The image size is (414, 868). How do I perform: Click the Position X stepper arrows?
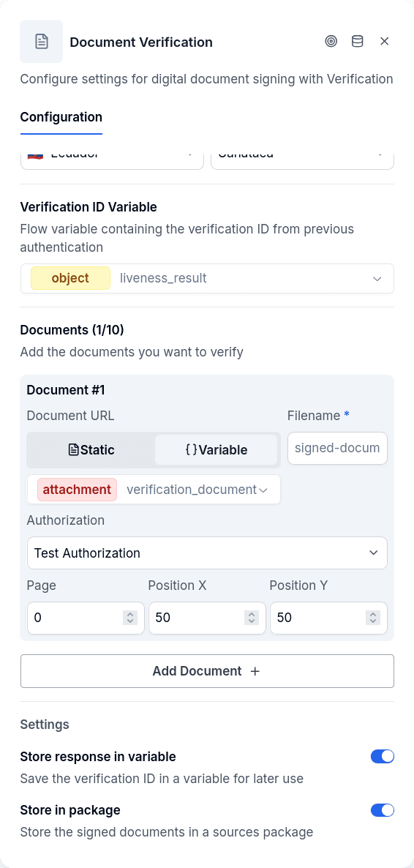click(x=252, y=618)
